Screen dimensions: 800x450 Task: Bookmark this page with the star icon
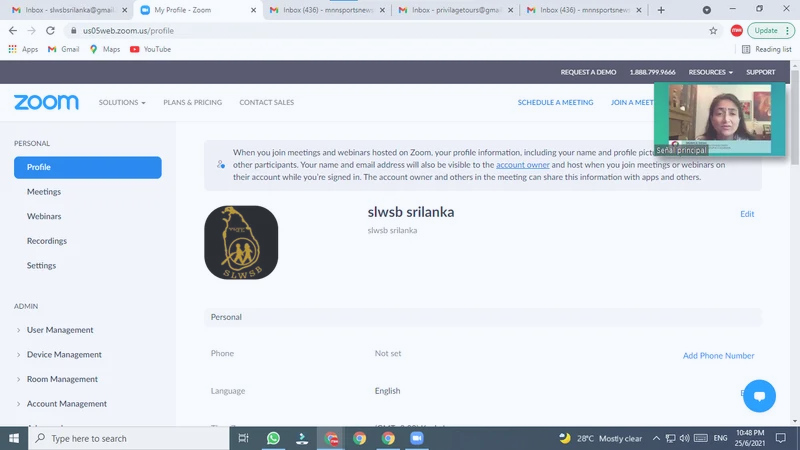point(713,30)
